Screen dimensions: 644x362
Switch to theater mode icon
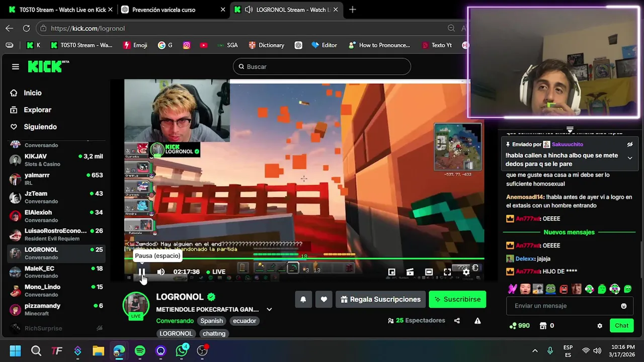click(429, 272)
